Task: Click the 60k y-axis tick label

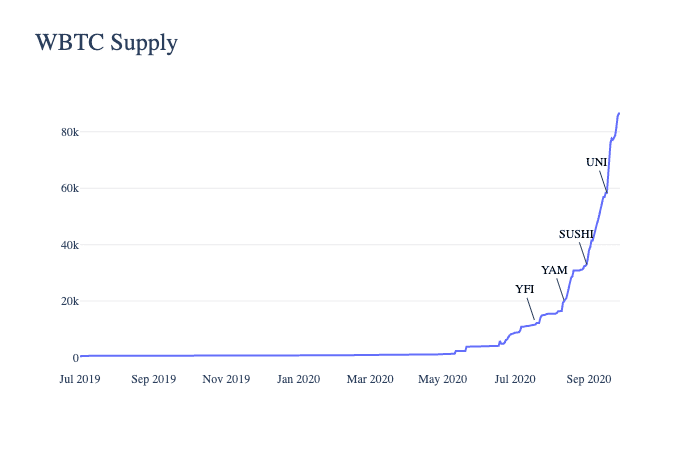Action: pos(70,188)
